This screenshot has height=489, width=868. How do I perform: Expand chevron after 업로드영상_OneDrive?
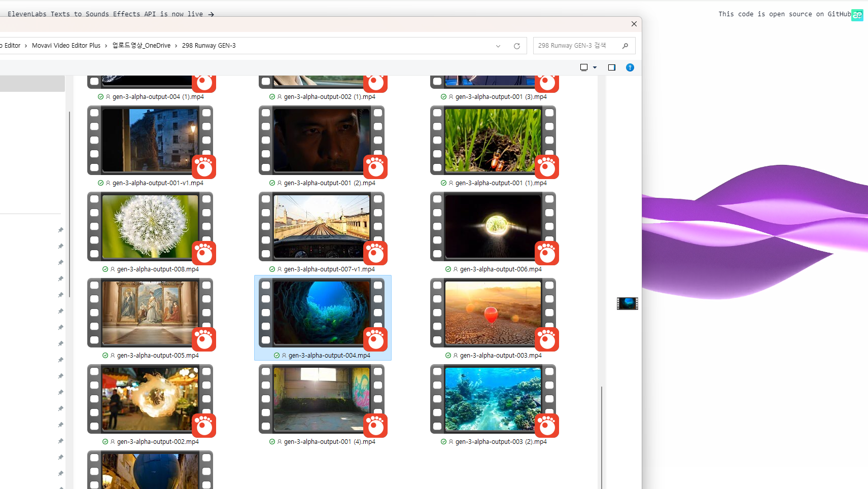click(x=176, y=46)
